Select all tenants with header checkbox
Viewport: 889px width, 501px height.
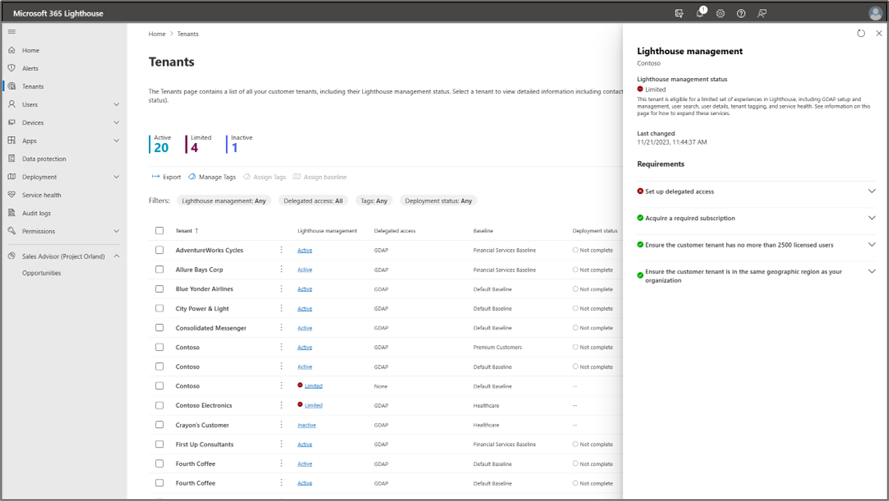(159, 231)
